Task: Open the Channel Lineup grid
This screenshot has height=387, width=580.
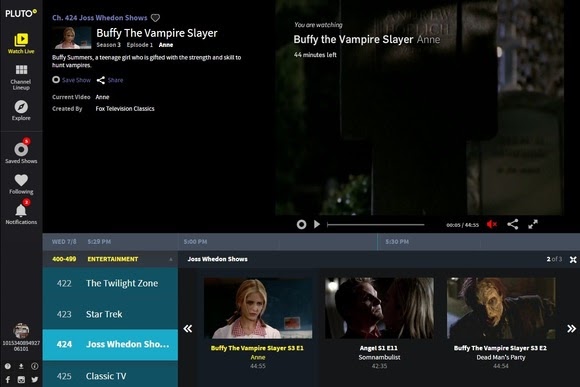Action: tap(21, 77)
